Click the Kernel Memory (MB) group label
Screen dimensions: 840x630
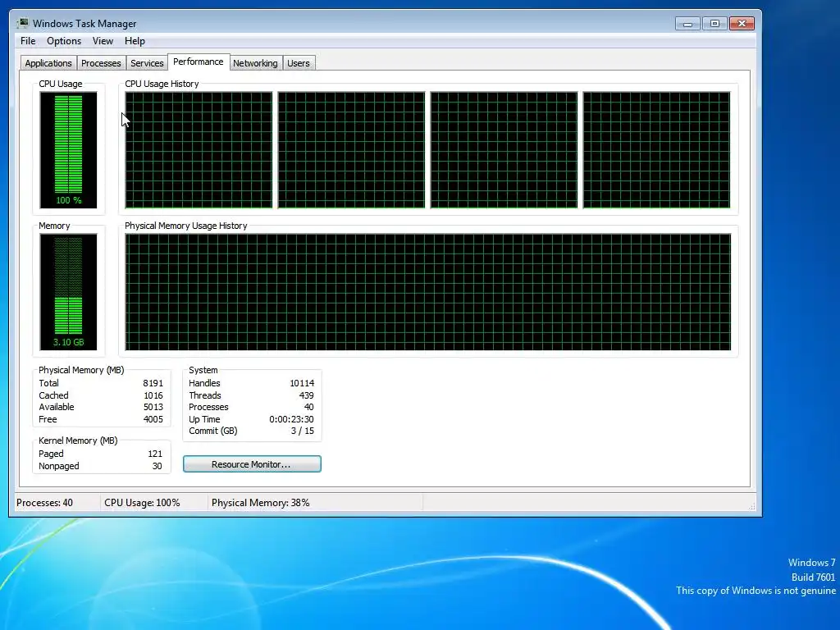coord(78,441)
